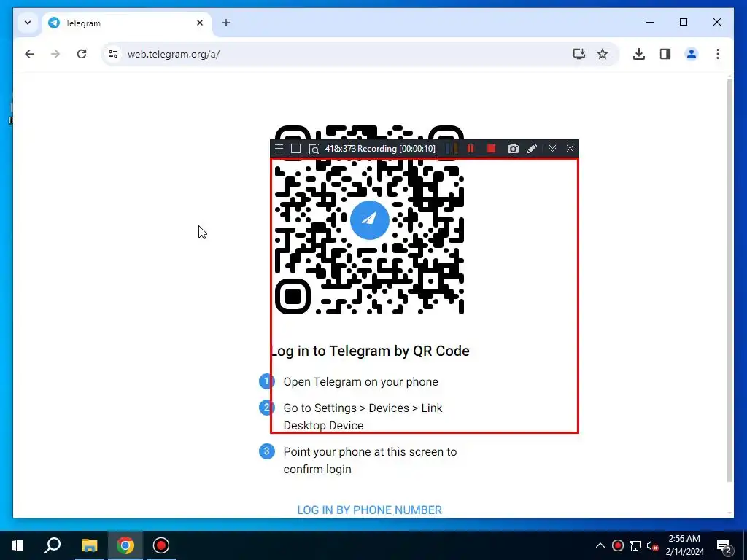Click the recorder tray icon

pos(617,545)
